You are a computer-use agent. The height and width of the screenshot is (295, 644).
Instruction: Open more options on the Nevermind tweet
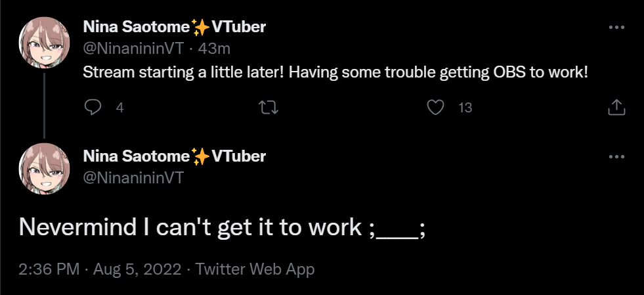click(616, 157)
